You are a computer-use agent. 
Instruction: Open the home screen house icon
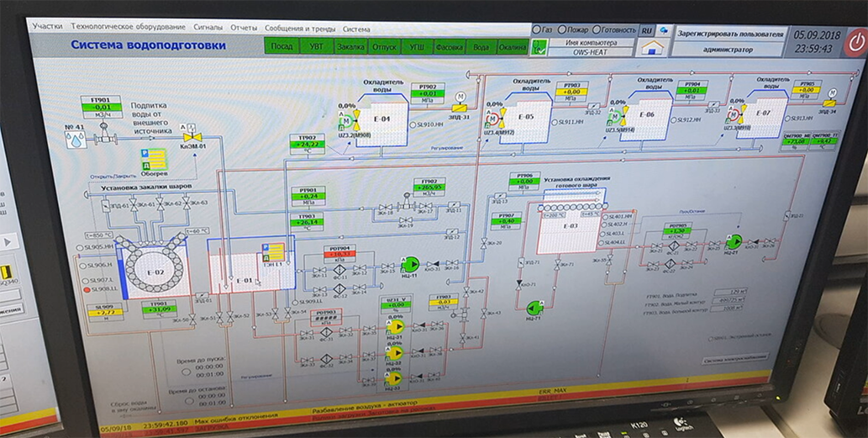coord(651,48)
